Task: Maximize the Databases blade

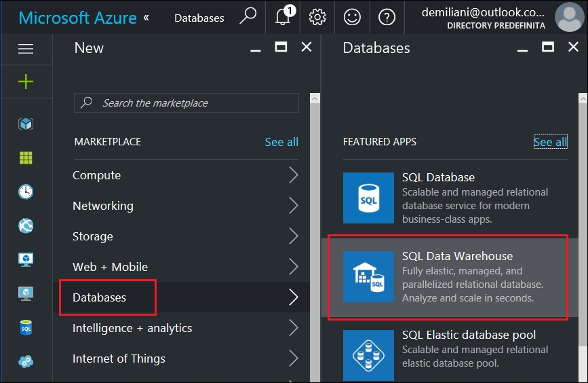Action: point(548,47)
